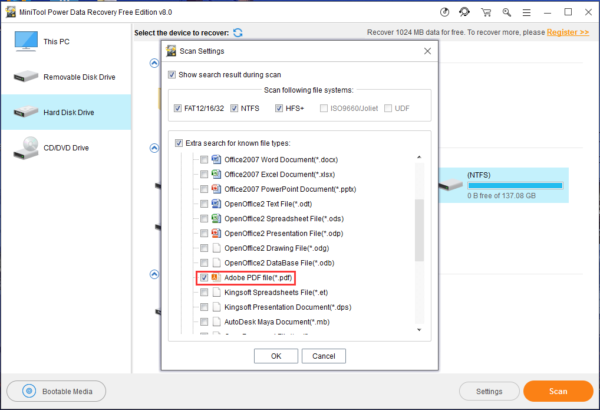600x410 pixels.
Task: Toggle Extra search for known file types
Action: pyautogui.click(x=179, y=143)
